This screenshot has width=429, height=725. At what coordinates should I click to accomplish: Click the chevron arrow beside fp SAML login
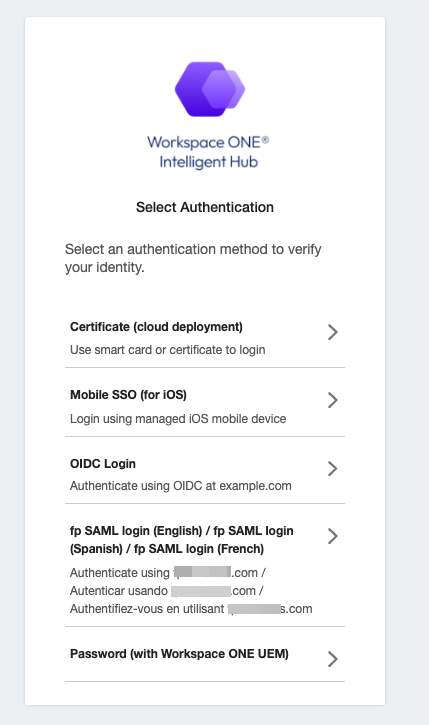[x=333, y=536]
